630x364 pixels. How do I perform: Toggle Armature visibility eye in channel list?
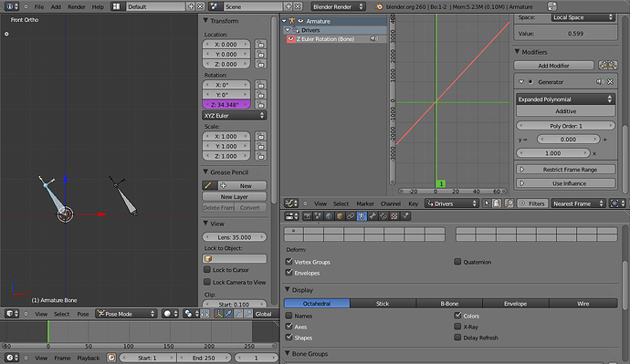(300, 21)
